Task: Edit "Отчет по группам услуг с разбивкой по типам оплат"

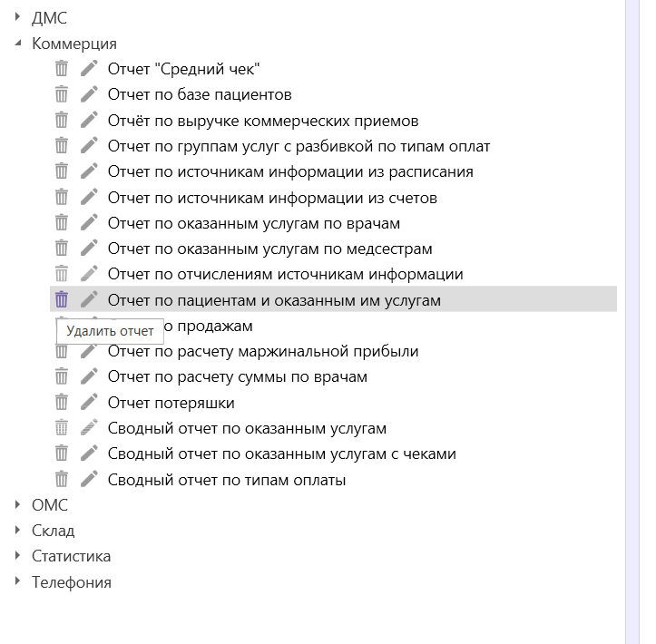Action: click(89, 145)
